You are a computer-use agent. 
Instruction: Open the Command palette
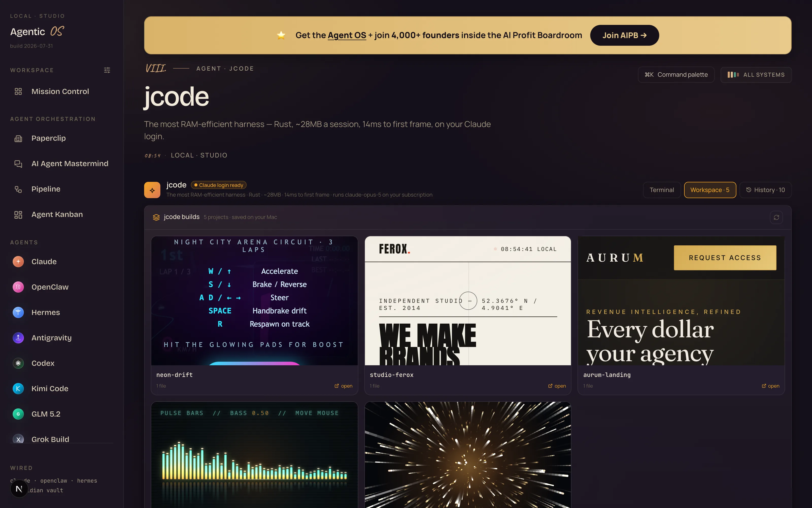click(x=676, y=75)
